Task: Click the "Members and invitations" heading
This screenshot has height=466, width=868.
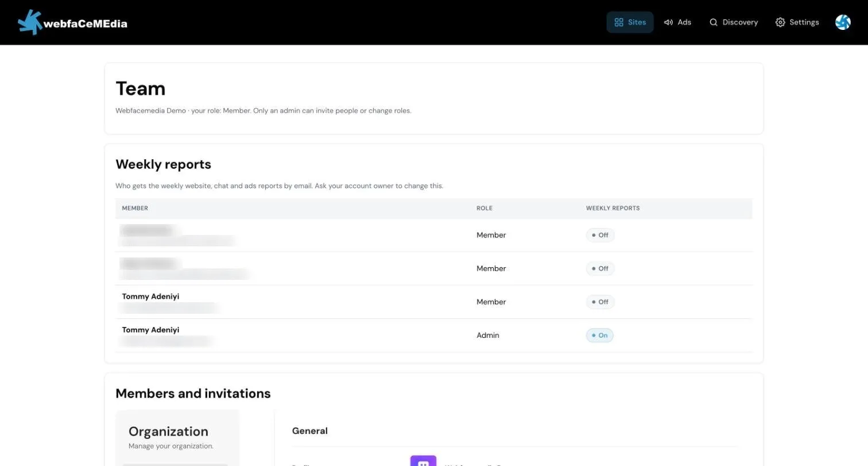Action: click(x=193, y=394)
